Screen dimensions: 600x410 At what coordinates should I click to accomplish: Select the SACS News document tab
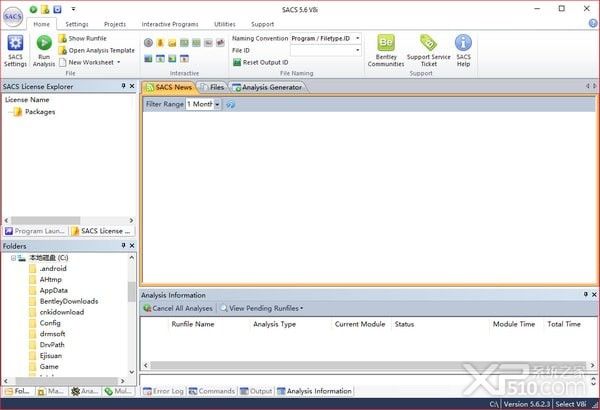coord(169,87)
